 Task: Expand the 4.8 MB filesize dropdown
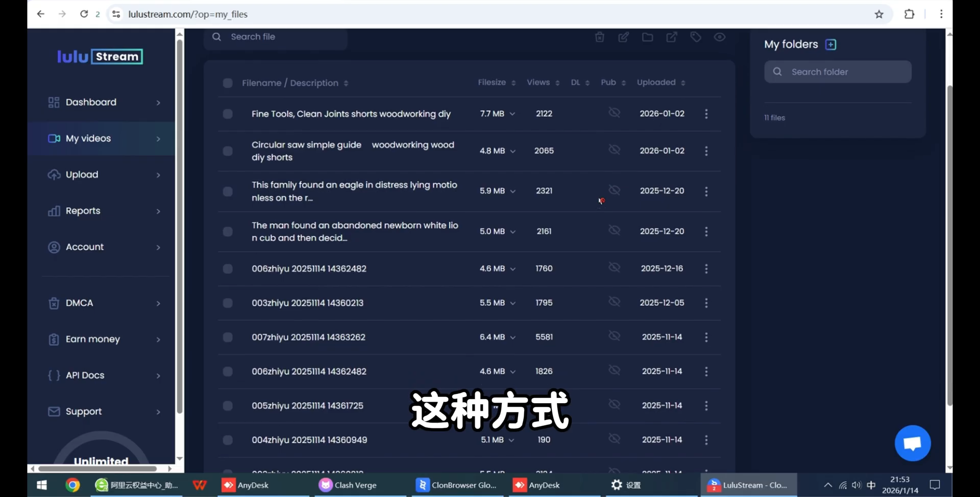(x=512, y=151)
